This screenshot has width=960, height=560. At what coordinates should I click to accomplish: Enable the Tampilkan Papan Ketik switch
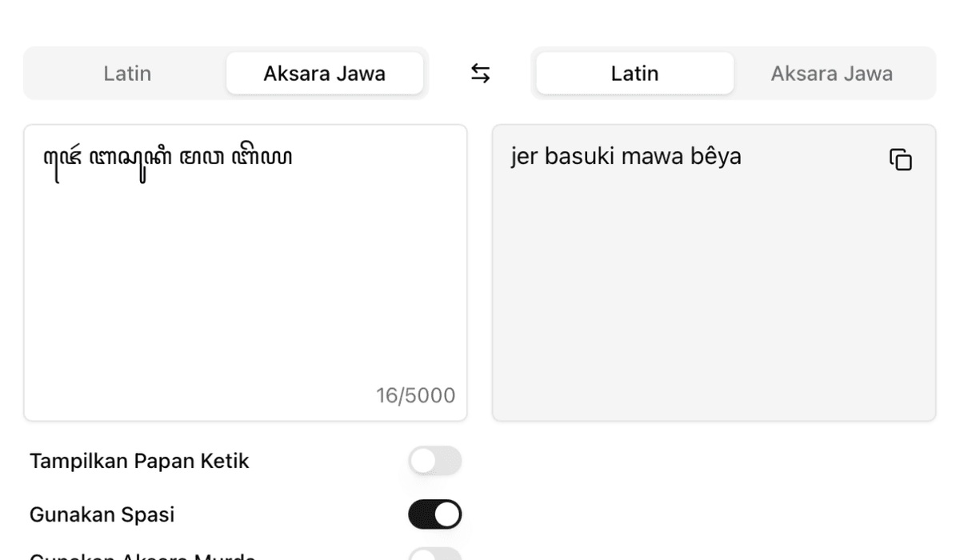(434, 461)
